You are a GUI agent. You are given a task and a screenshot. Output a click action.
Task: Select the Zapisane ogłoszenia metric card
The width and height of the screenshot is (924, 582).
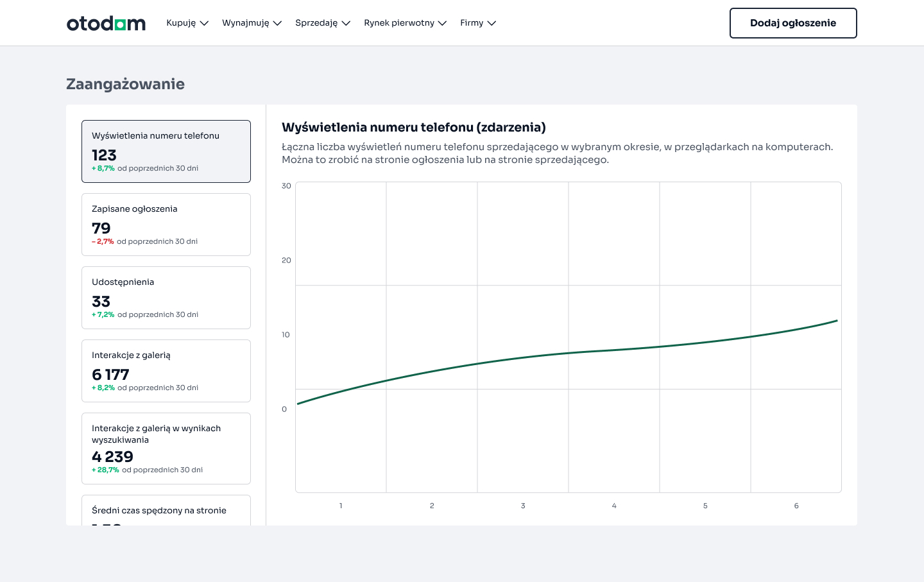tap(166, 224)
